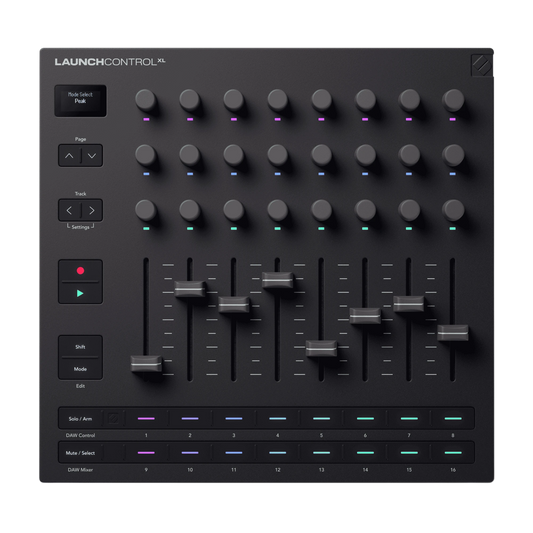Start playback with the green Play button

(80, 293)
